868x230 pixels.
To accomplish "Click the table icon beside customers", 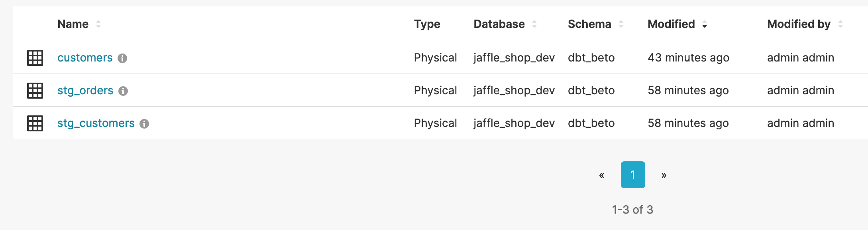I will tap(35, 58).
